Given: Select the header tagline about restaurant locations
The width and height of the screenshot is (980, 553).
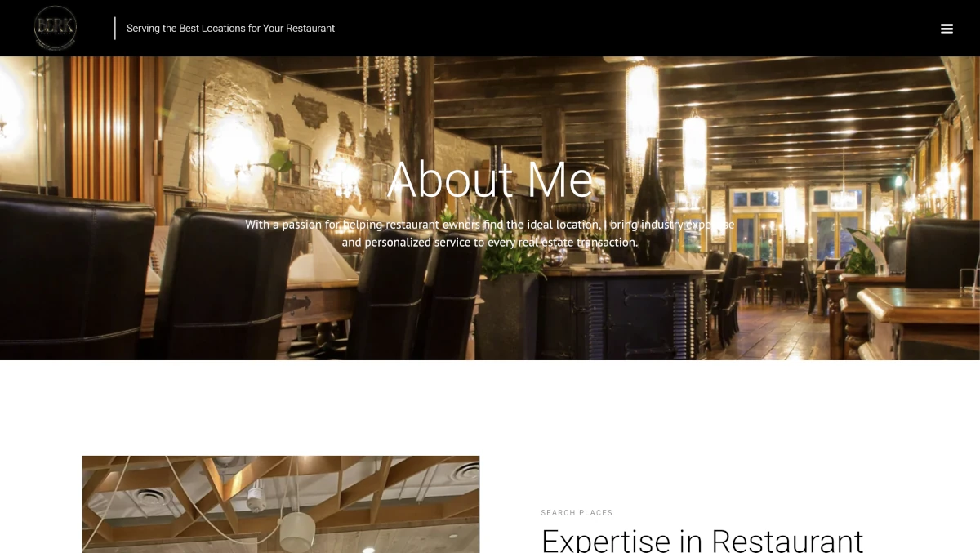Looking at the screenshot, I should (230, 28).
